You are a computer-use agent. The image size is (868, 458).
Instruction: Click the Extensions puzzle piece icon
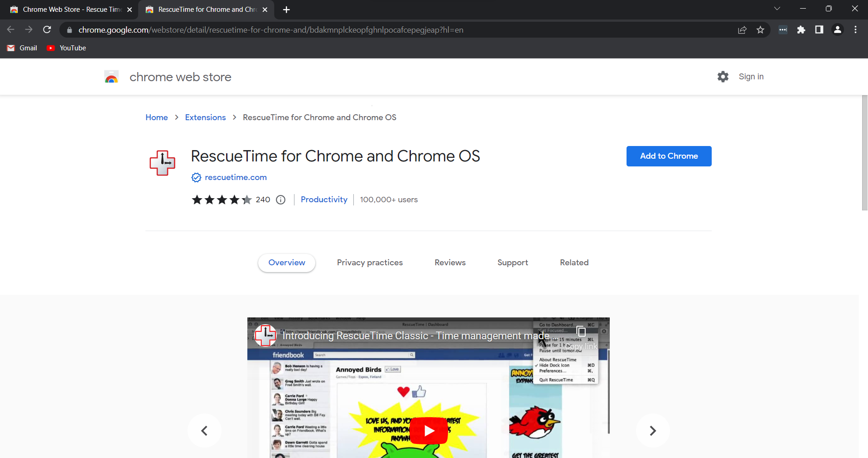click(801, 29)
